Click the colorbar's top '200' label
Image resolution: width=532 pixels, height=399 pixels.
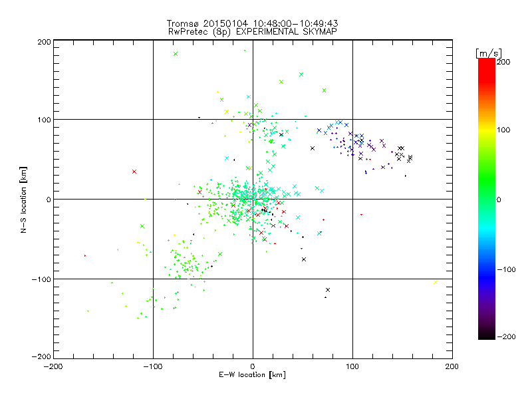click(503, 62)
